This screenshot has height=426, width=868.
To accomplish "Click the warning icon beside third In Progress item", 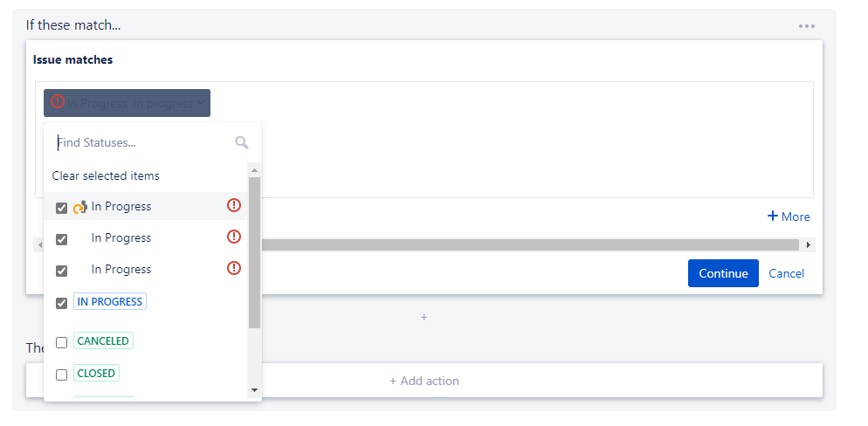I will pos(234,268).
